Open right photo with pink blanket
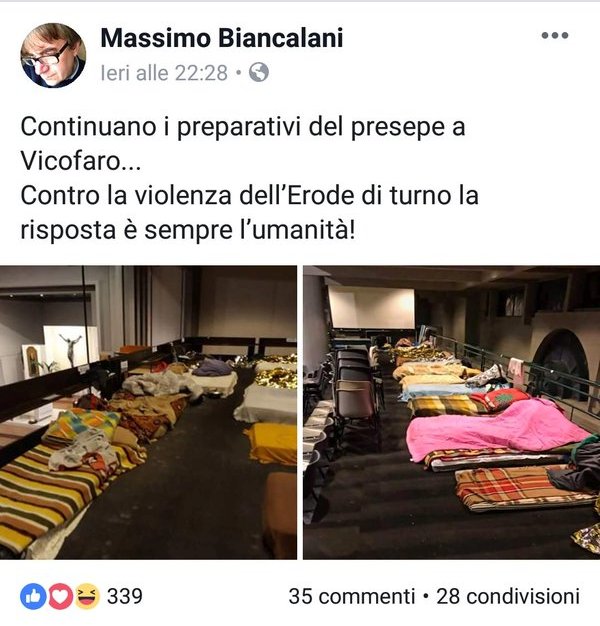600x626 pixels. pyautogui.click(x=451, y=412)
